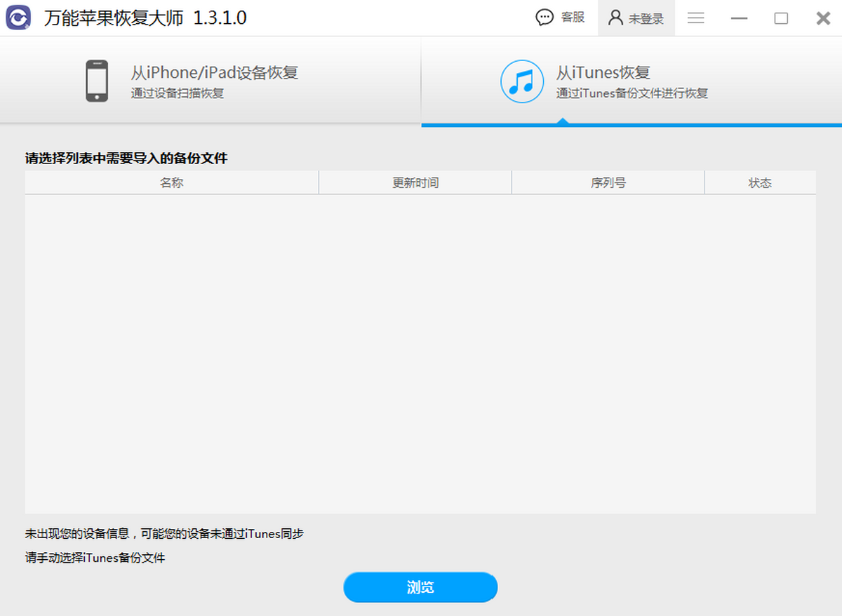Viewport: 842px width, 616px height.
Task: Click the app title 万能苹果恢复大师 1.3.1.0
Action: (x=146, y=18)
